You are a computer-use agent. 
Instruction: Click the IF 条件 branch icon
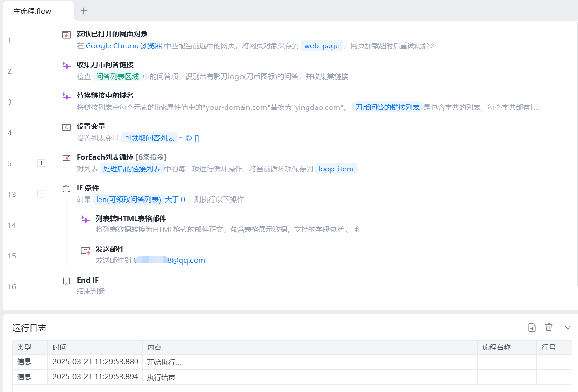[66, 188]
